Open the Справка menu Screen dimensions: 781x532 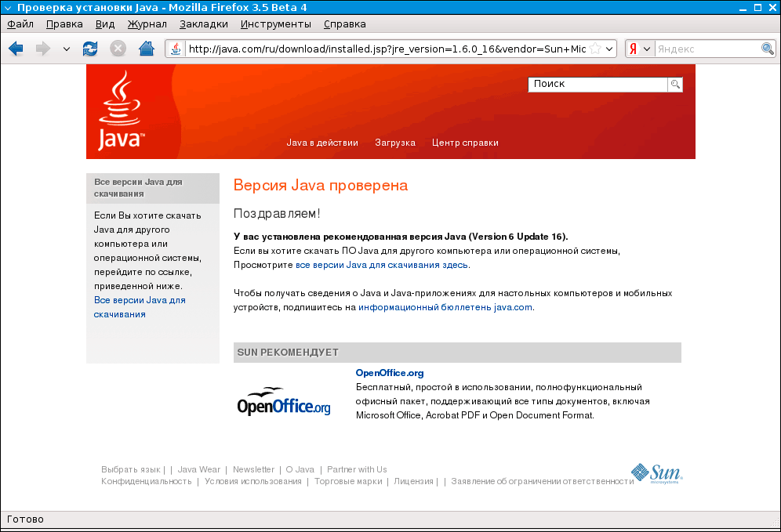(x=345, y=24)
